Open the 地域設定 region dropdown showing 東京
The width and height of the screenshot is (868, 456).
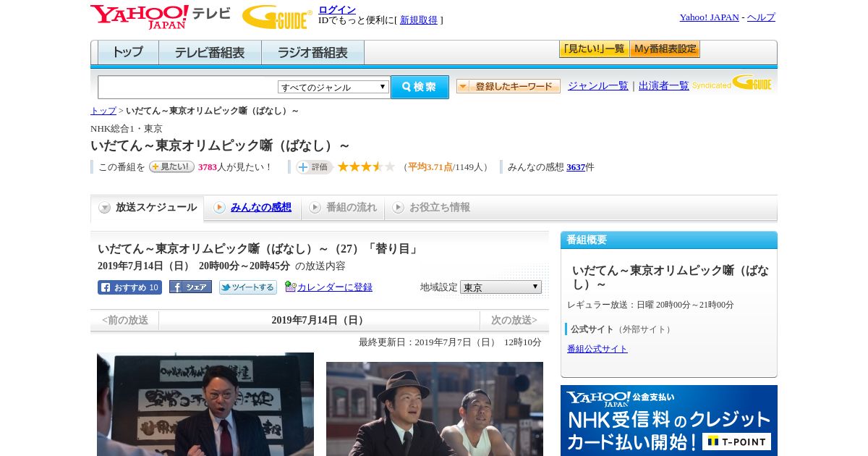tap(501, 287)
